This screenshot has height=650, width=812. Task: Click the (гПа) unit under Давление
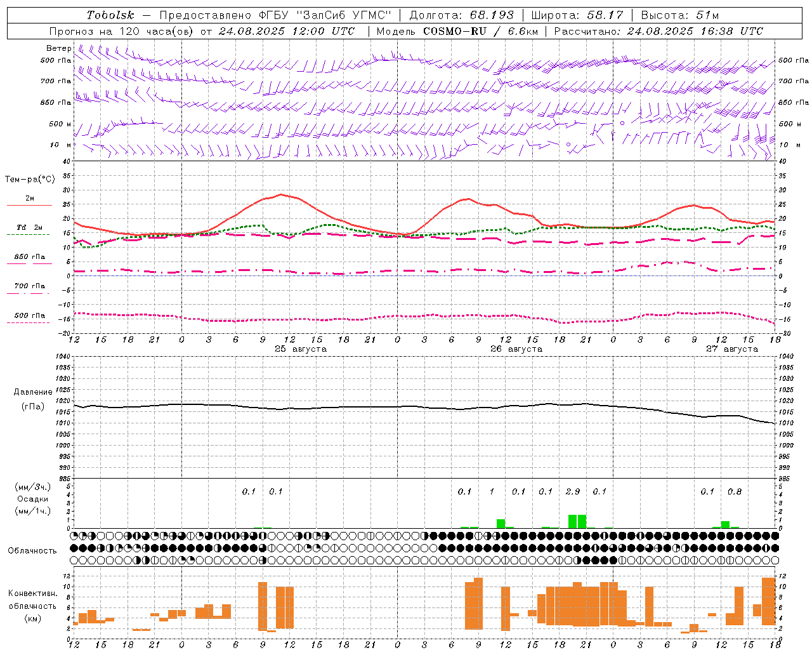pos(33,406)
